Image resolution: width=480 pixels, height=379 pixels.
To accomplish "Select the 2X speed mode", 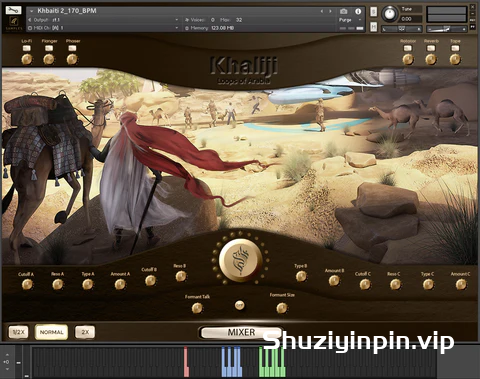I will (85, 332).
